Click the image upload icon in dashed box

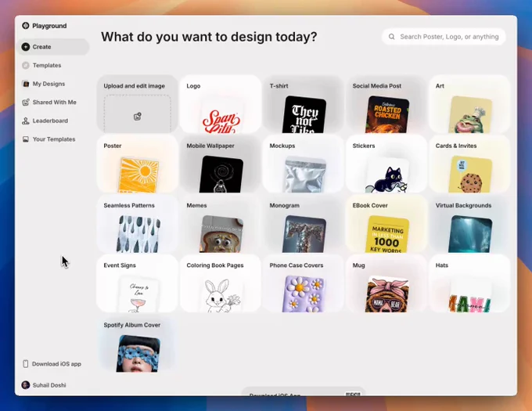[x=138, y=117]
